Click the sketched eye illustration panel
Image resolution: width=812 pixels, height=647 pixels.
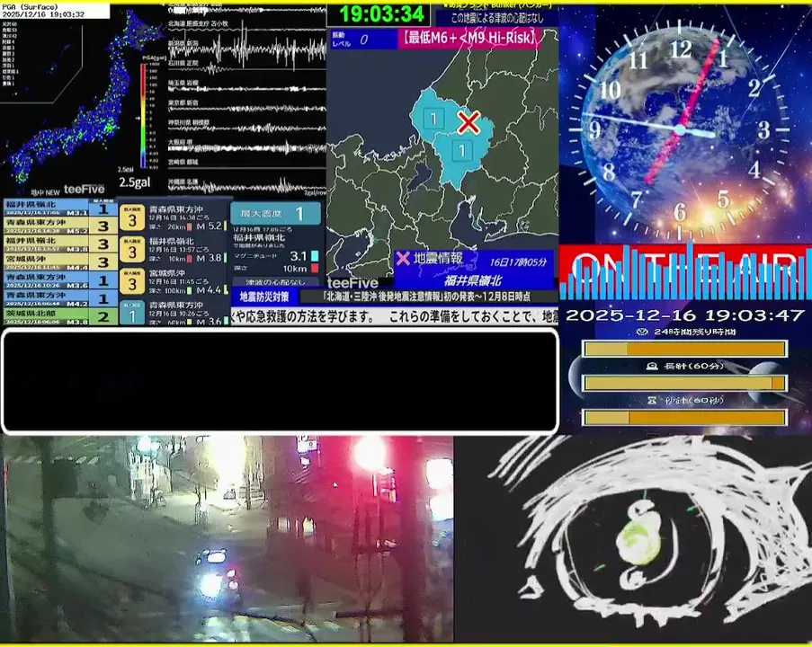point(633,539)
